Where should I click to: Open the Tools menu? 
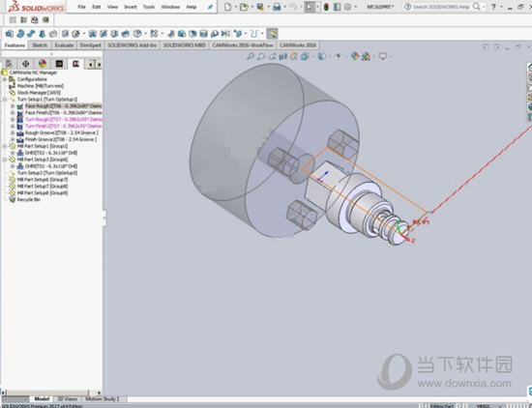[x=149, y=7]
